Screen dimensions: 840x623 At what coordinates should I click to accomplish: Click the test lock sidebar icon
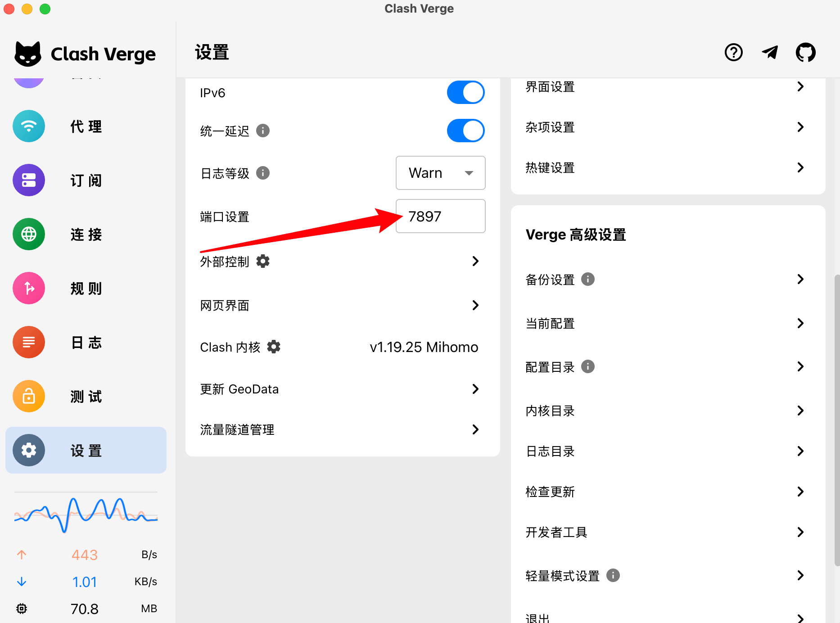point(29,396)
